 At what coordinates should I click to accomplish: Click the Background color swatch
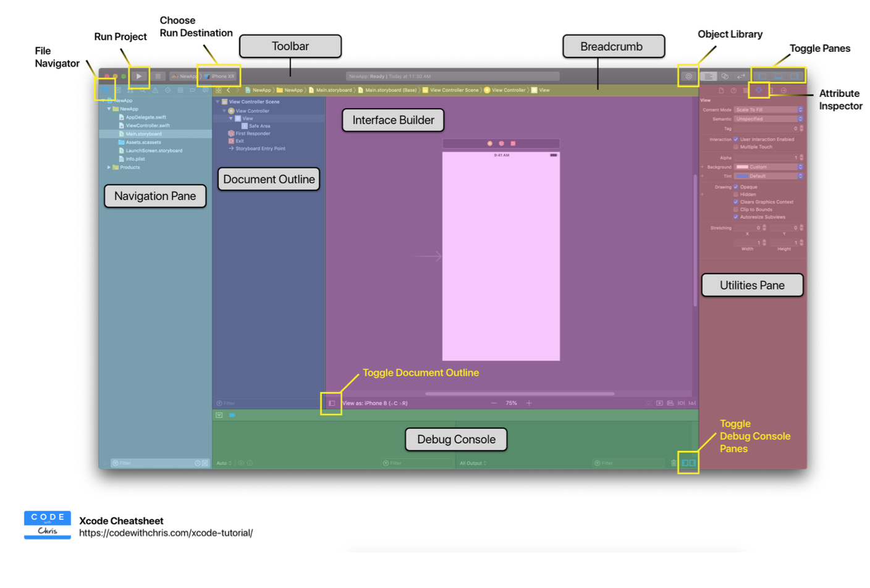click(742, 167)
